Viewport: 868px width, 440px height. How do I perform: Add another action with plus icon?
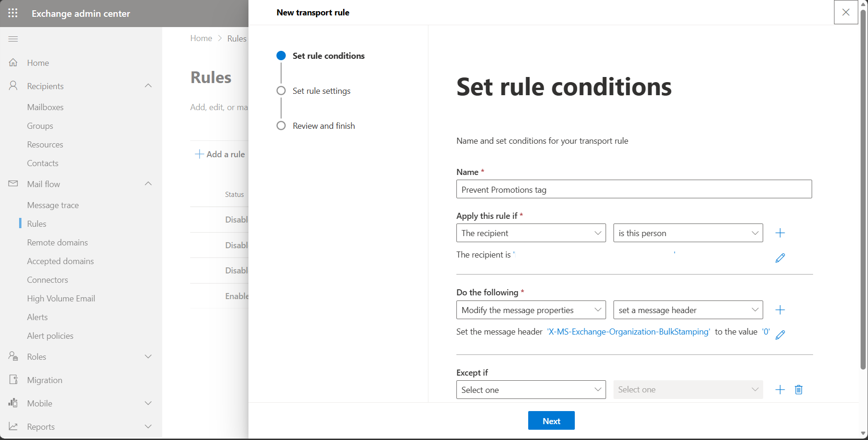click(x=780, y=310)
